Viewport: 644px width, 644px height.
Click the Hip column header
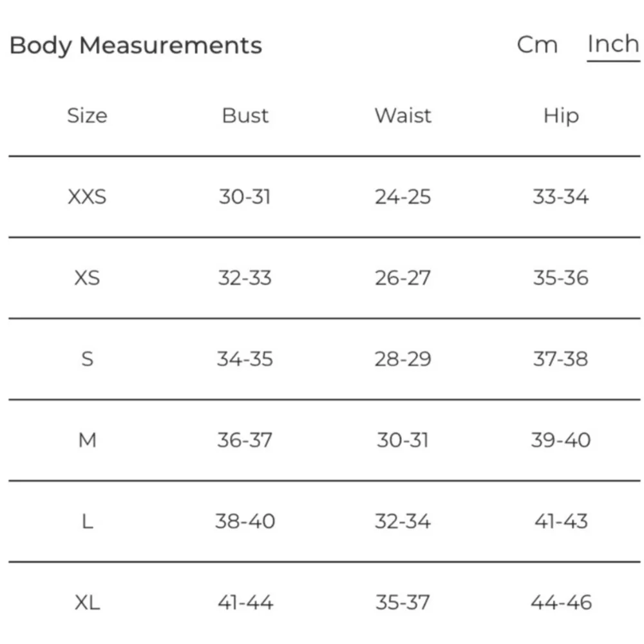pos(561,116)
